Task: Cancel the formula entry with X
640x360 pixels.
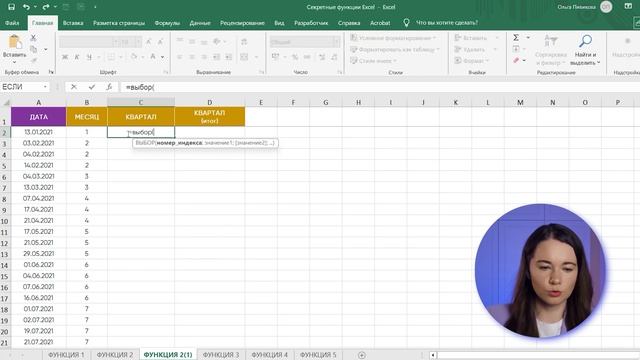Action: tap(73, 87)
